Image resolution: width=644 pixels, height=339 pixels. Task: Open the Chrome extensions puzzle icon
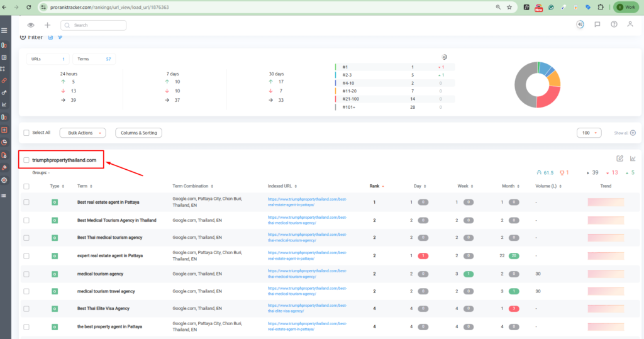(601, 7)
